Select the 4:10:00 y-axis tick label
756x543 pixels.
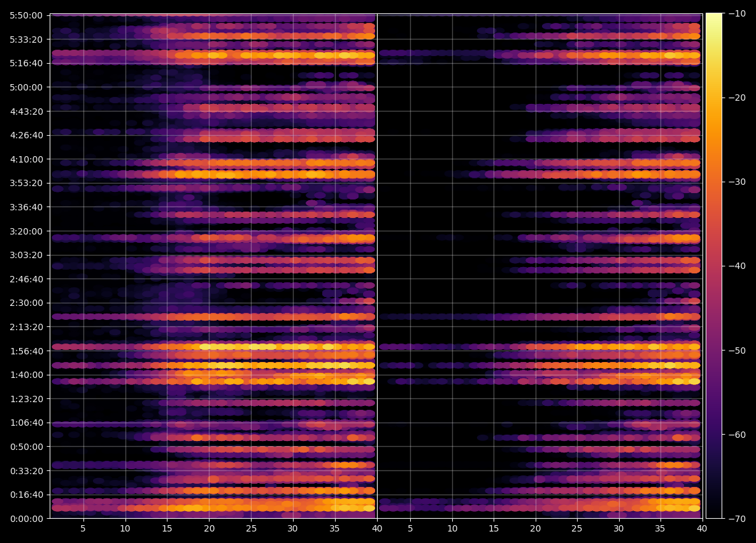click(x=27, y=159)
